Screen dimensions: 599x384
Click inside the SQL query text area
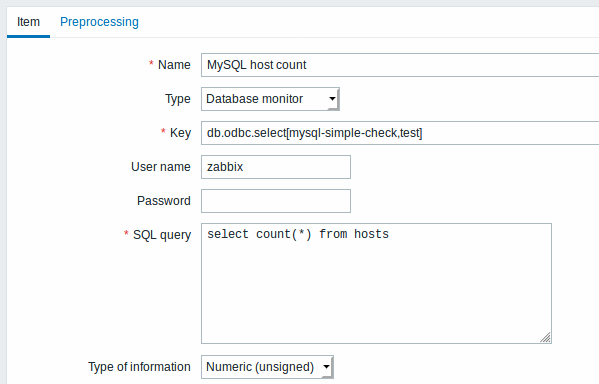(376, 284)
